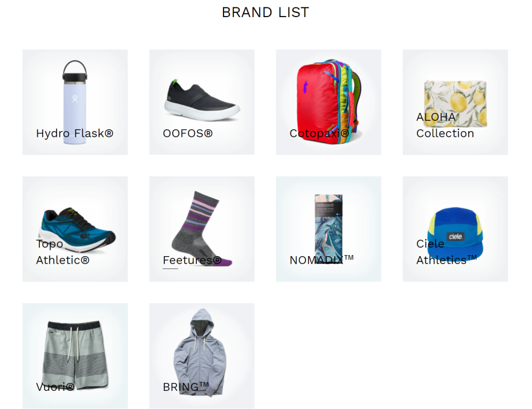
Task: Open the Hydro Flask brand tile
Action: click(75, 102)
